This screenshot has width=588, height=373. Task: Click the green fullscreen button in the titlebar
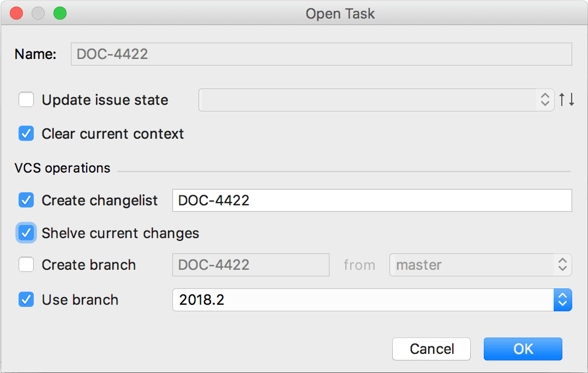60,13
